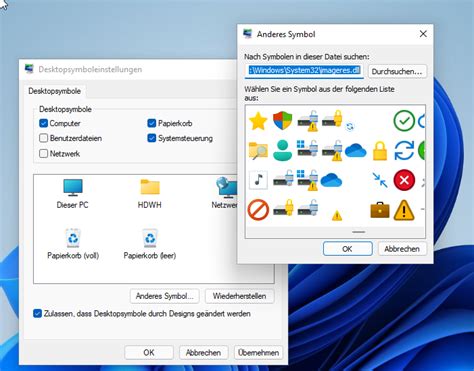Choose the small blue sync overlay icon
474x371 pixels.
click(350, 127)
